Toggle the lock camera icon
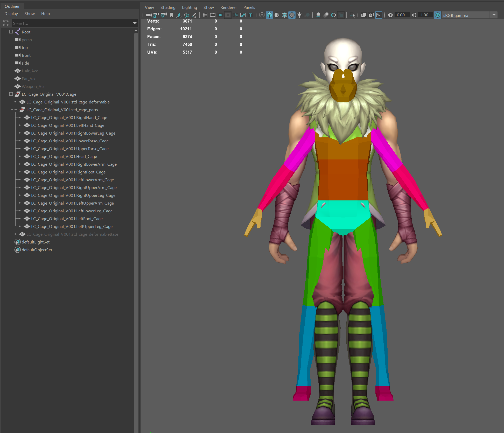This screenshot has height=433, width=504. 156,15
